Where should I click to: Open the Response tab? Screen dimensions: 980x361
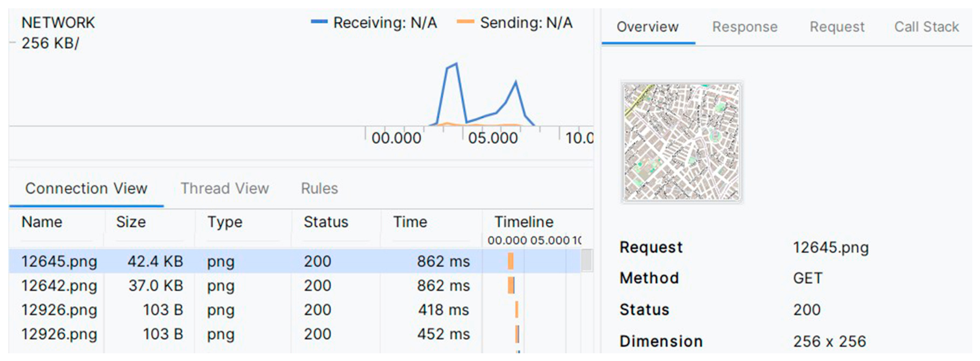[x=745, y=27]
